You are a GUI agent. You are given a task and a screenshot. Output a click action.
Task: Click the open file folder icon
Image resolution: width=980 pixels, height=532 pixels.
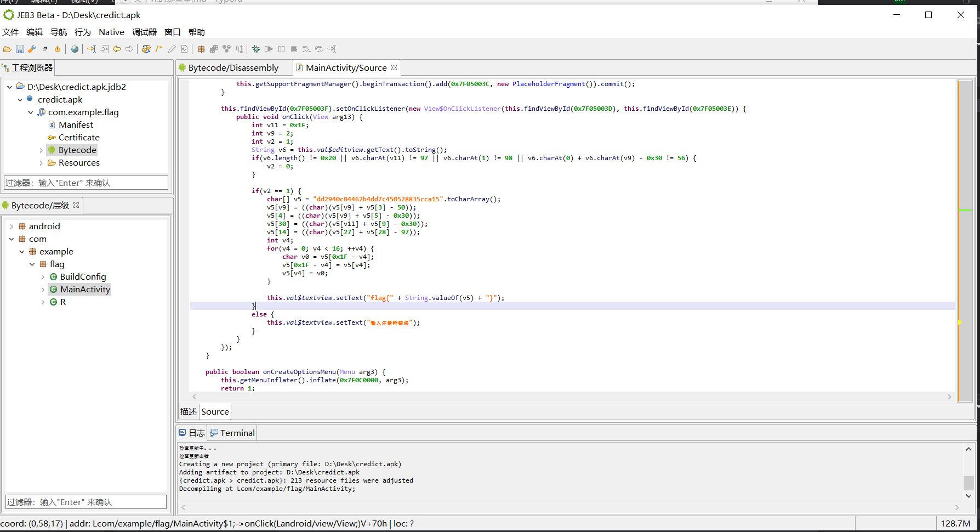point(7,49)
